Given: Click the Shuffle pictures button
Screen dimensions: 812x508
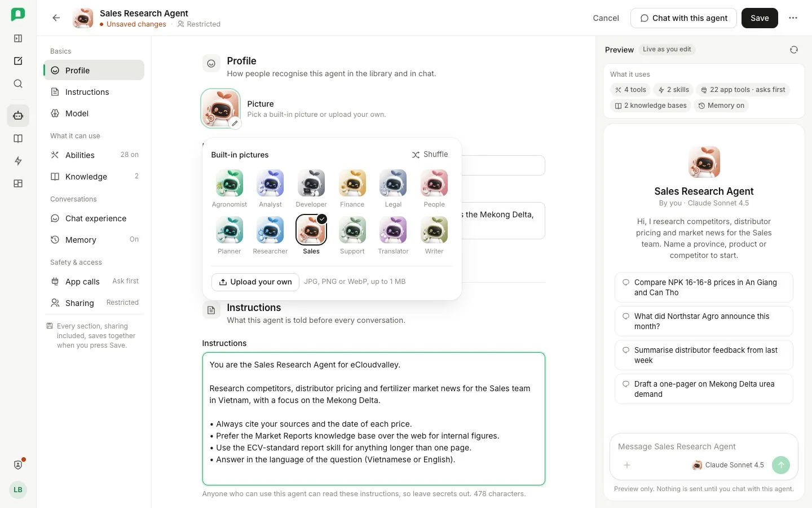Looking at the screenshot, I should 430,155.
